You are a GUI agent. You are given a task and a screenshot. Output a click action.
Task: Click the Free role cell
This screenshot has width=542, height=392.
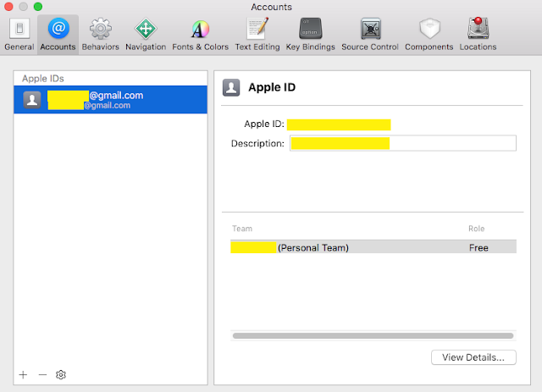(478, 248)
